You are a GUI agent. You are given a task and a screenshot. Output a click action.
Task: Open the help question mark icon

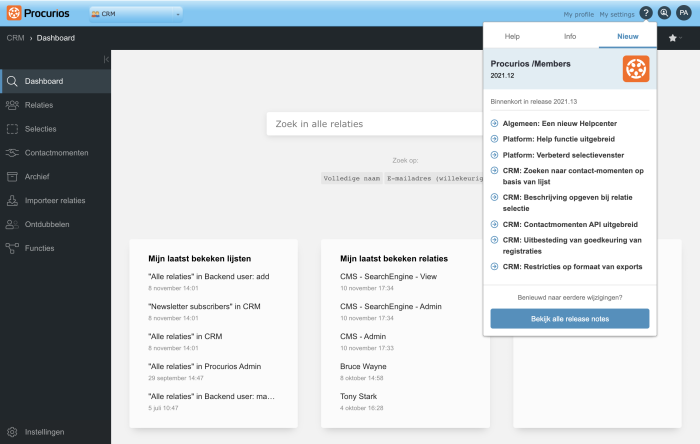click(646, 13)
